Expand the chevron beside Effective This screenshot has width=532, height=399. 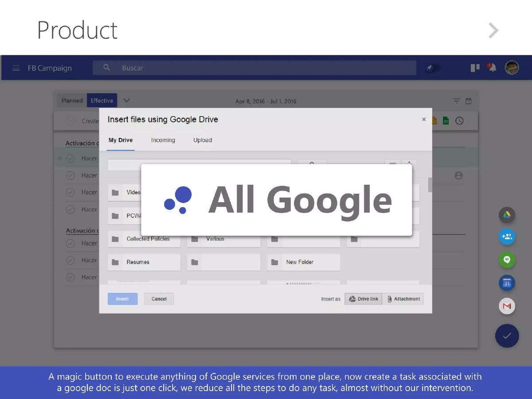click(126, 101)
